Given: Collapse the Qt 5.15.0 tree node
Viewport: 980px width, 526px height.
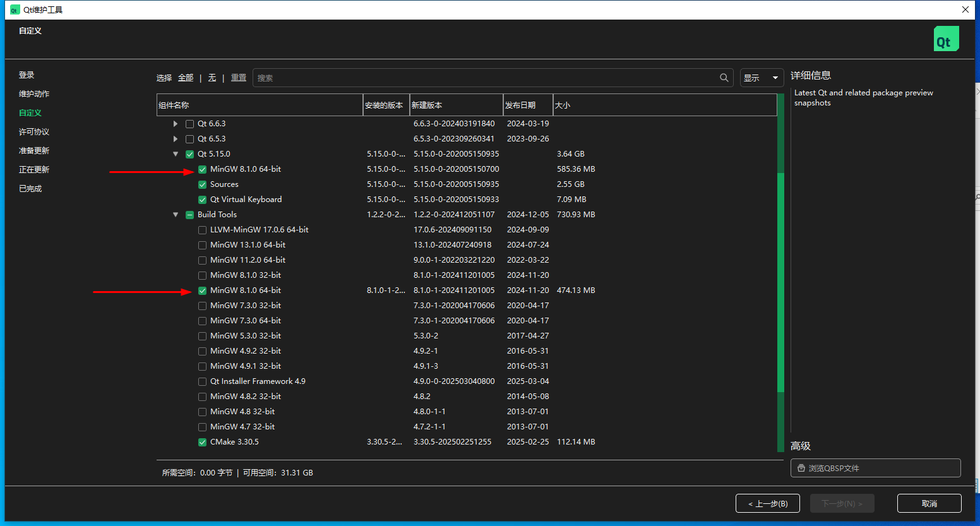Looking at the screenshot, I should point(176,154).
